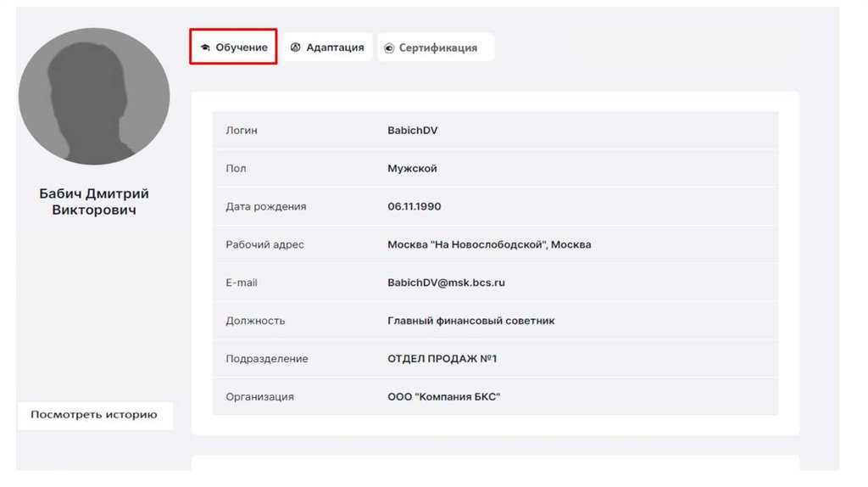Click the Логин field label
This screenshot has height=487, width=868.
pyautogui.click(x=242, y=131)
